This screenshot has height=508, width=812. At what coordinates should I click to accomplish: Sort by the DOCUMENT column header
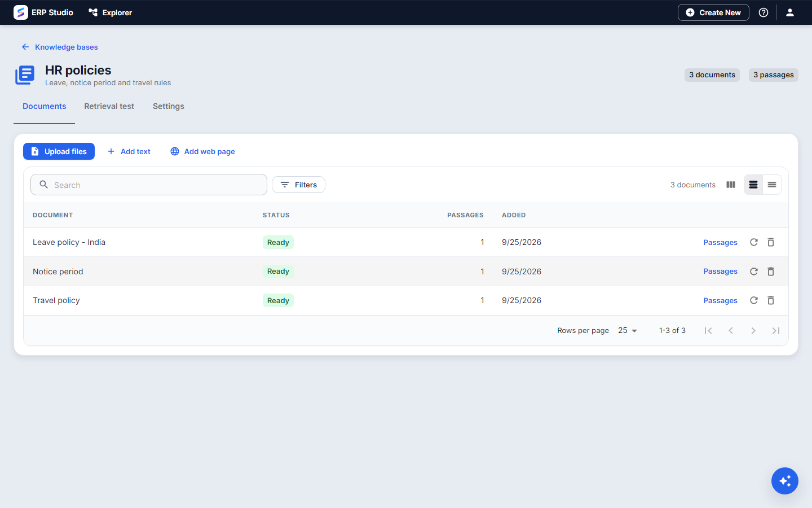point(53,215)
